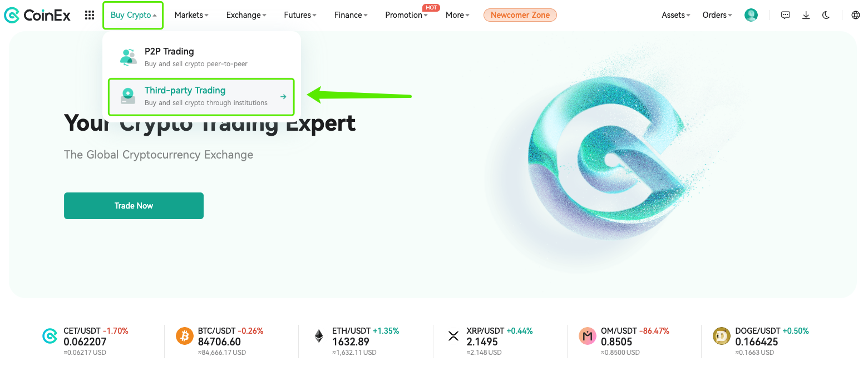The image size is (868, 376).
Task: Expand the Futures dropdown
Action: click(300, 15)
